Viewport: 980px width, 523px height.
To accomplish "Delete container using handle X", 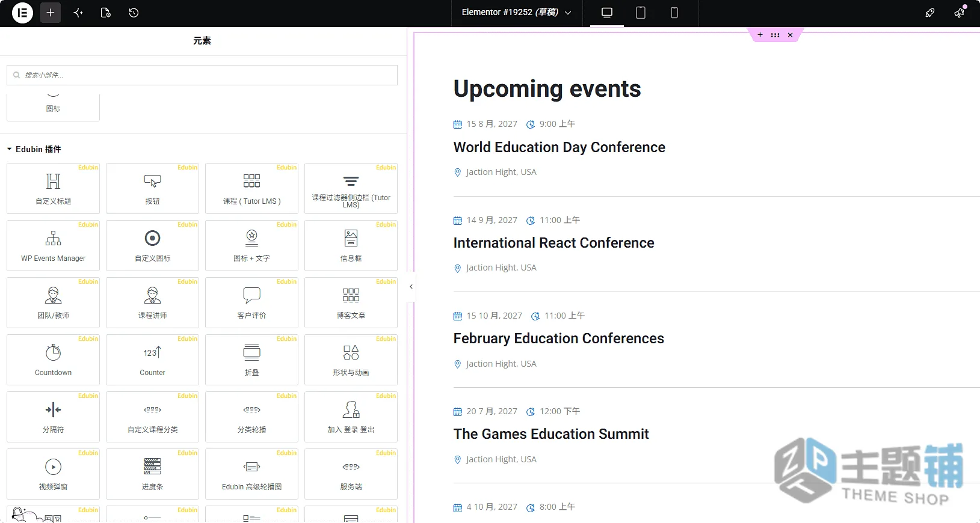I will (790, 35).
